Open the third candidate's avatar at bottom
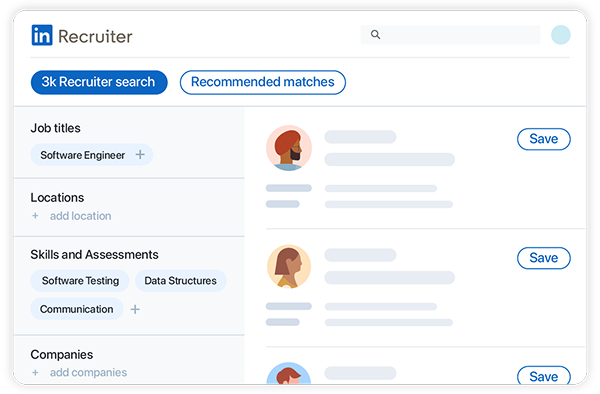 pyautogui.click(x=289, y=373)
